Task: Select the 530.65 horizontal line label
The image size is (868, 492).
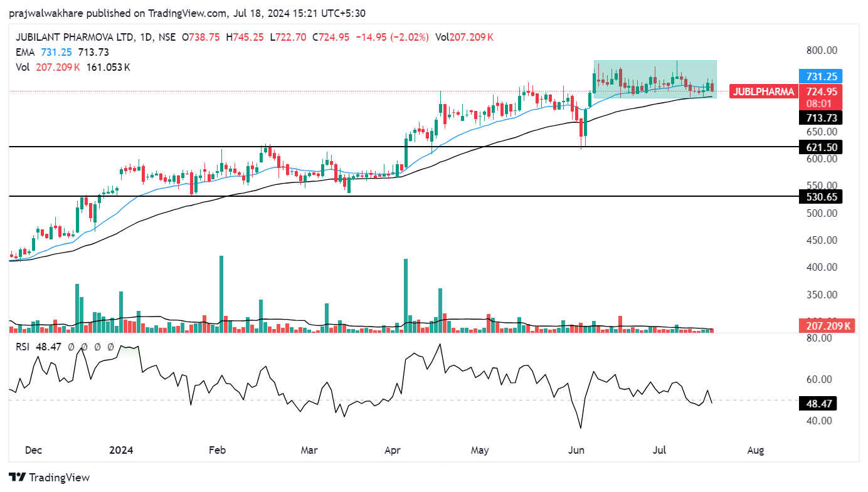Action: click(x=821, y=197)
